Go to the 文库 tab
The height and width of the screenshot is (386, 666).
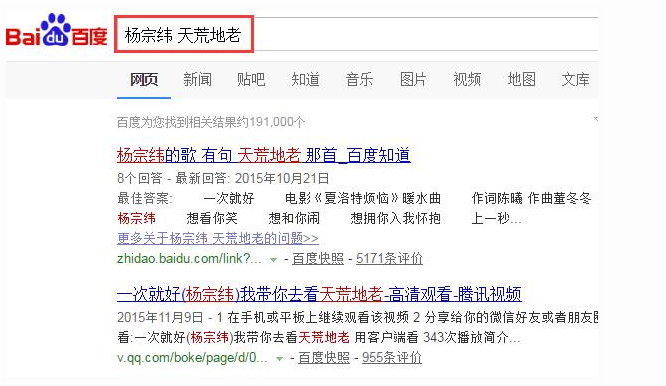click(x=576, y=79)
